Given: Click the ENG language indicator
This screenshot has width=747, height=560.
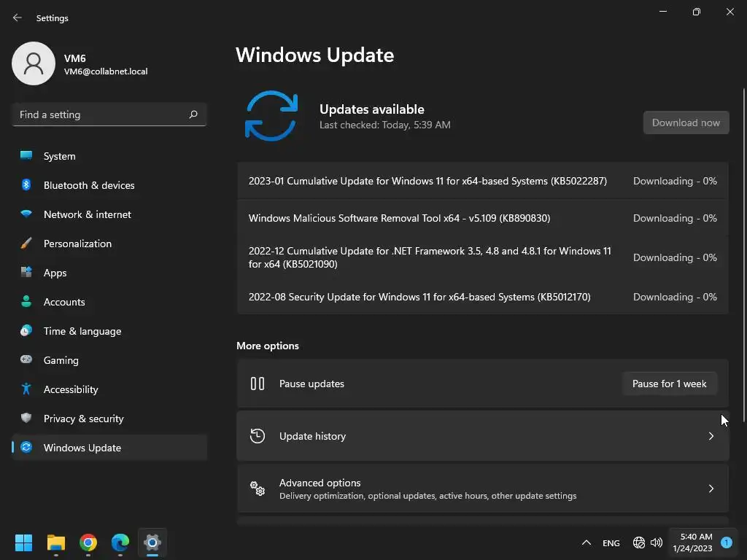Looking at the screenshot, I should (611, 542).
